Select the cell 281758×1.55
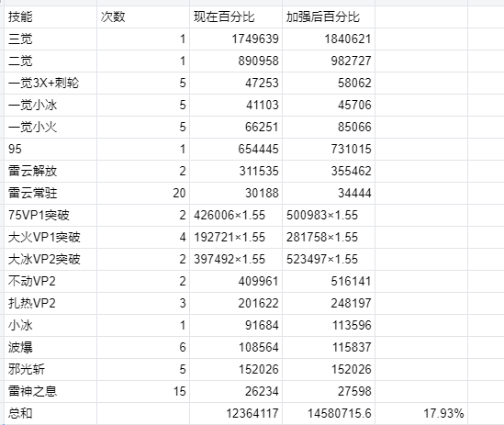This screenshot has width=504, height=425. [x=329, y=237]
